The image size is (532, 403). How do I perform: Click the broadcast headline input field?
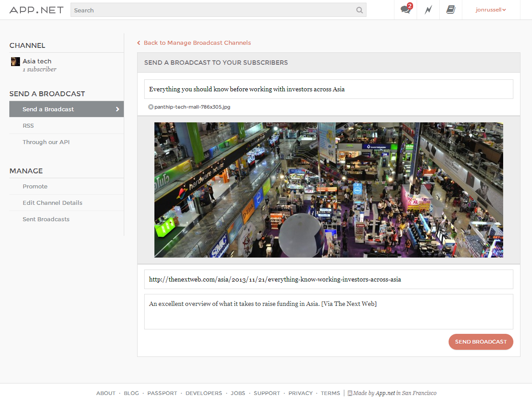tap(328, 89)
